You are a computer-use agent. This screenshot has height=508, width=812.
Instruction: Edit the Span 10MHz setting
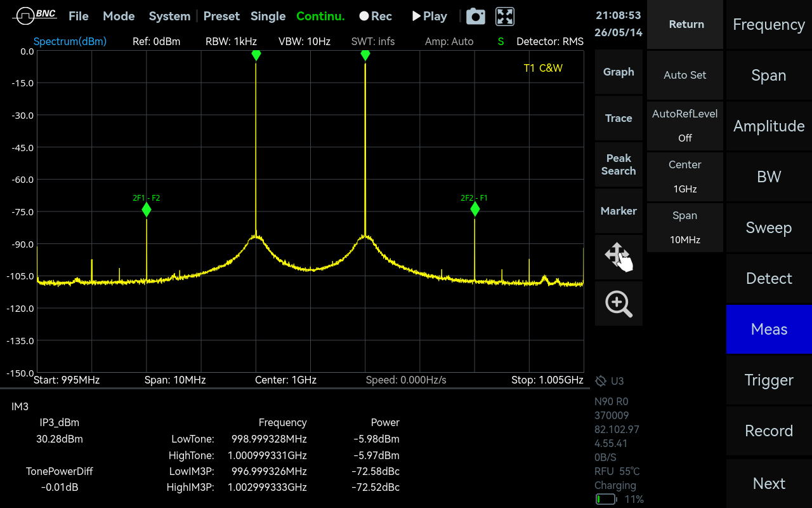point(685,227)
